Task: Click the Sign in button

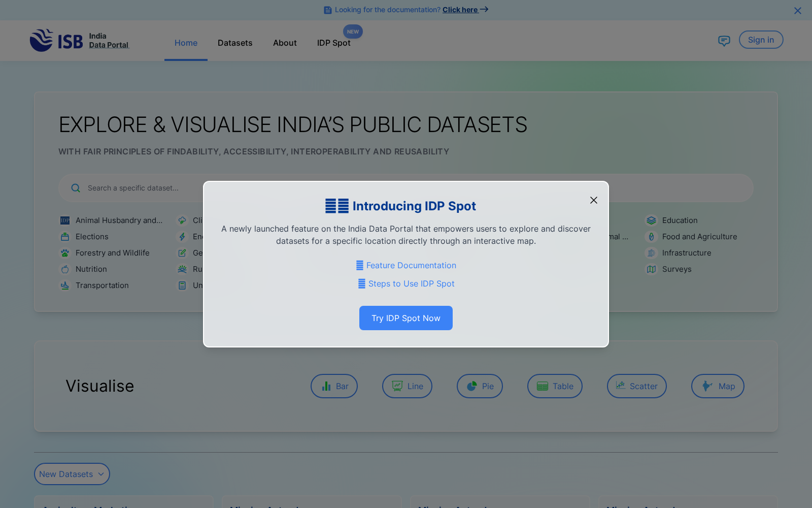Action: click(x=761, y=40)
